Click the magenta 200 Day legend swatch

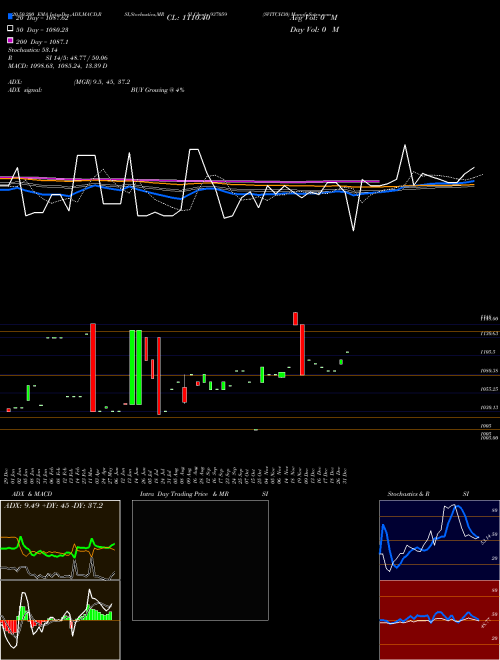11,41
